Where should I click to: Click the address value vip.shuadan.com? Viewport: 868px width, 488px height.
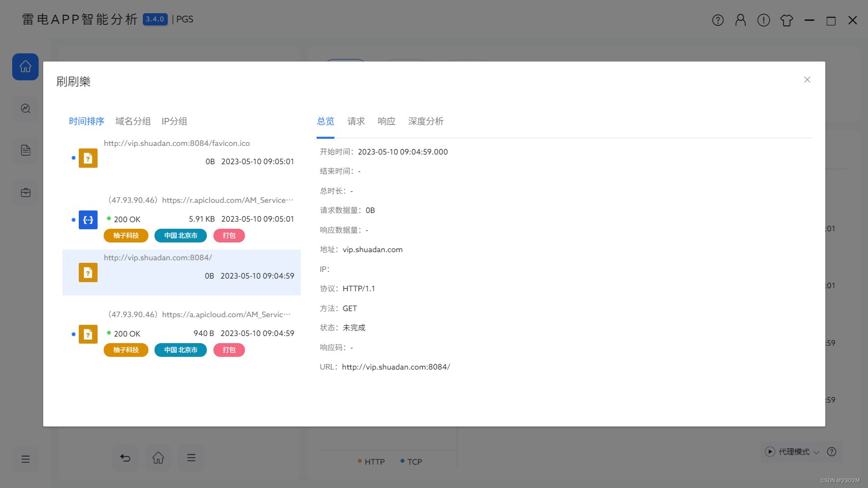pyautogui.click(x=373, y=250)
